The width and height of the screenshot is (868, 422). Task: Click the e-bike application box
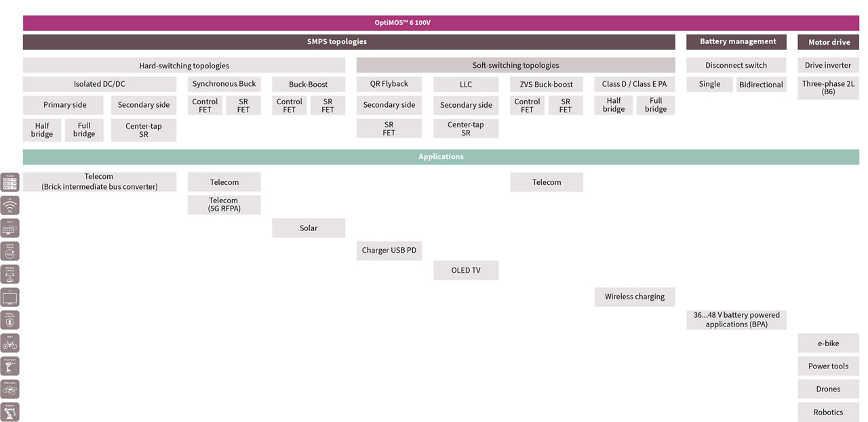tap(829, 343)
